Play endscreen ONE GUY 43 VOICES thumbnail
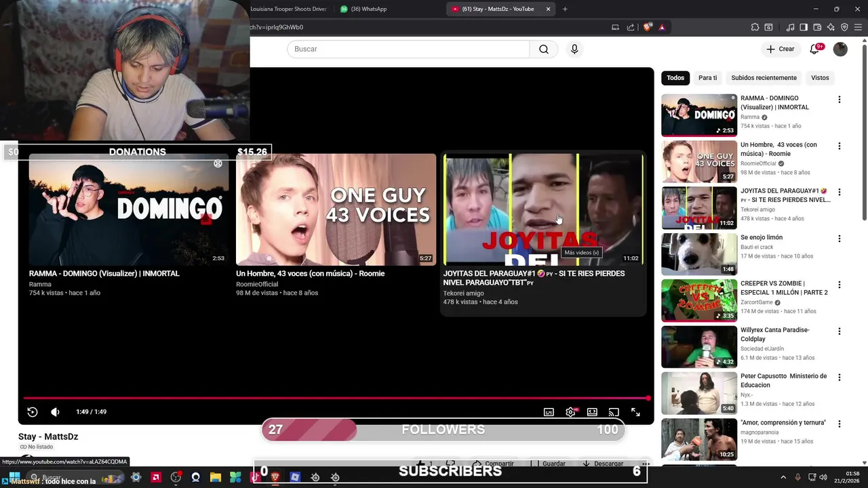The height and width of the screenshot is (488, 868). pos(336,209)
